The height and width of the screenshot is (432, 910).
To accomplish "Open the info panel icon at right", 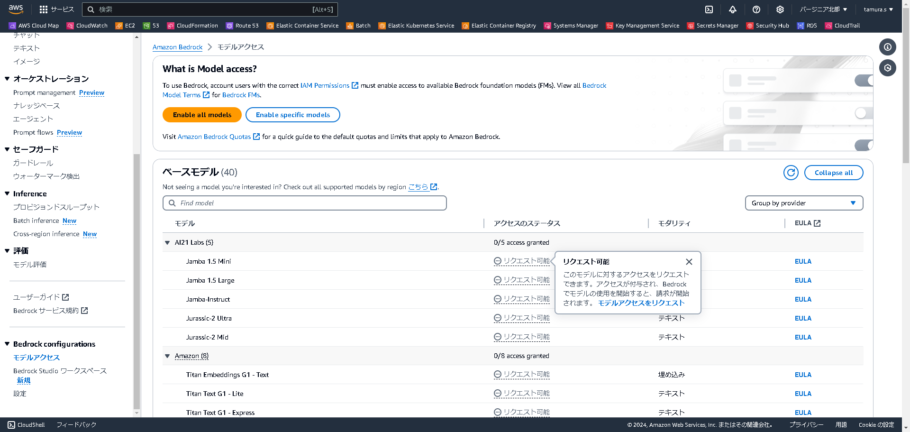I will (887, 47).
